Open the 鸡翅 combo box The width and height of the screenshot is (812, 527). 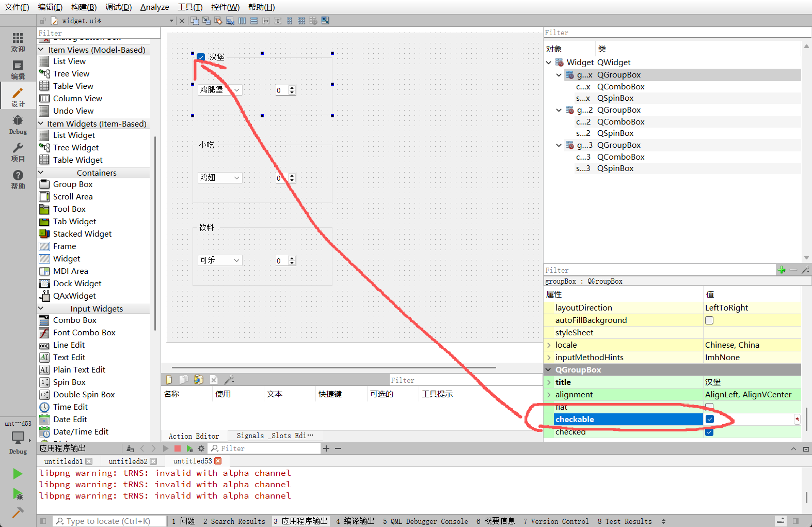(x=220, y=178)
